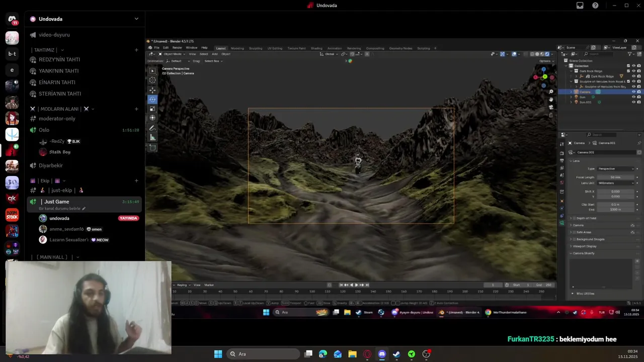This screenshot has height=362, width=644.
Task: Click the Windows taskbar search box Ara
Action: tap(263, 354)
